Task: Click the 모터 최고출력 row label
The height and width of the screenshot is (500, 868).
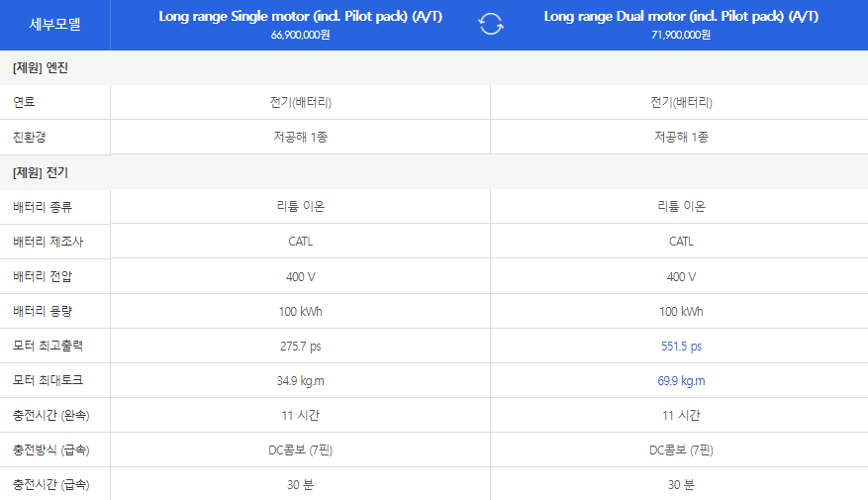Action: pyautogui.click(x=48, y=346)
